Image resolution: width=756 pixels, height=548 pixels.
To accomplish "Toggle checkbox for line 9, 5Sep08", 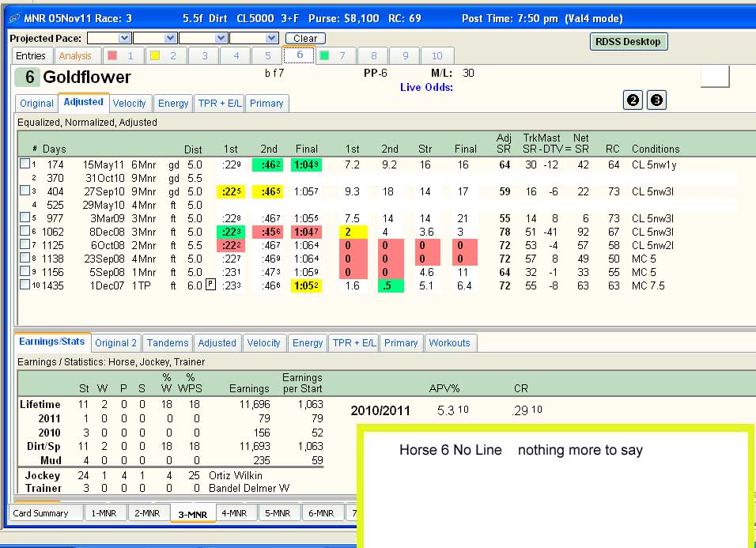I will point(25,271).
